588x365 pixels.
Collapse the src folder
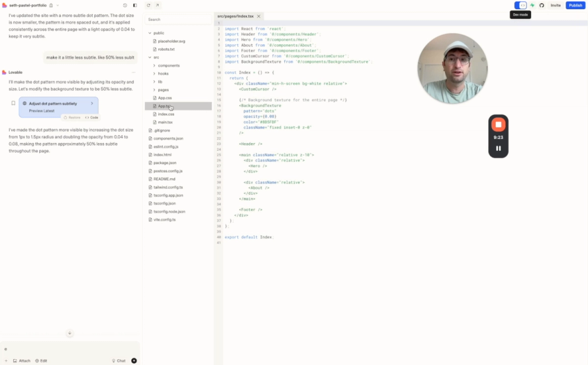point(150,57)
